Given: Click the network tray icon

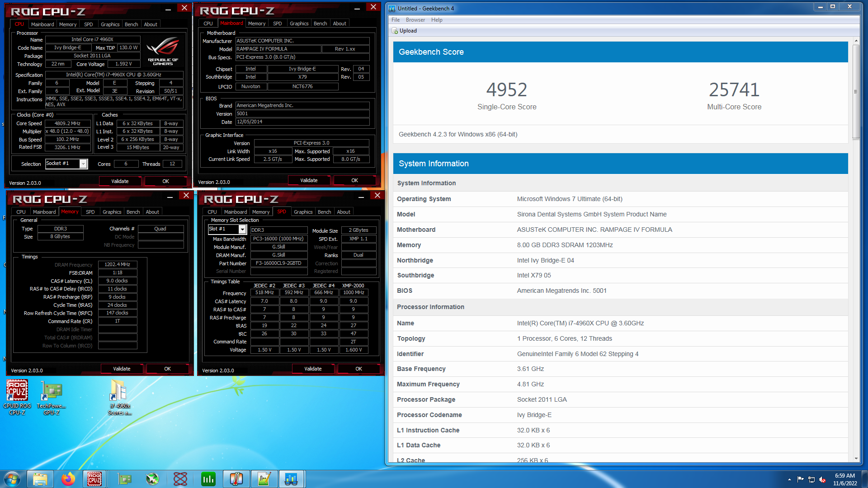Looking at the screenshot, I should pyautogui.click(x=811, y=479).
